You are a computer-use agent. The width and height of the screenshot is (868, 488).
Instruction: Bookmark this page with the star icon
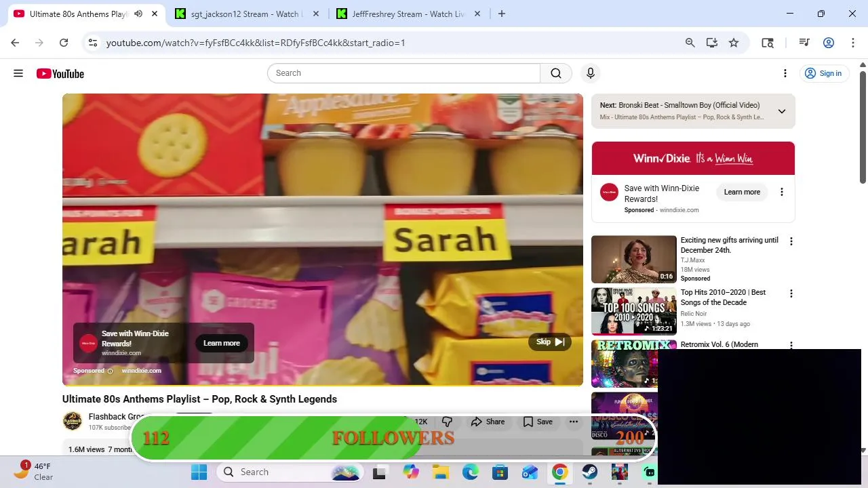click(734, 43)
